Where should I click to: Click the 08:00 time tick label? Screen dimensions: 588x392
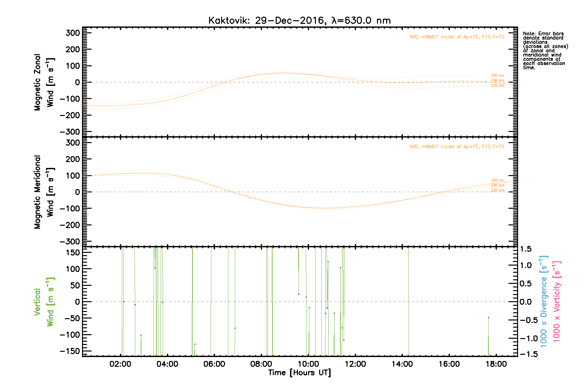point(261,364)
